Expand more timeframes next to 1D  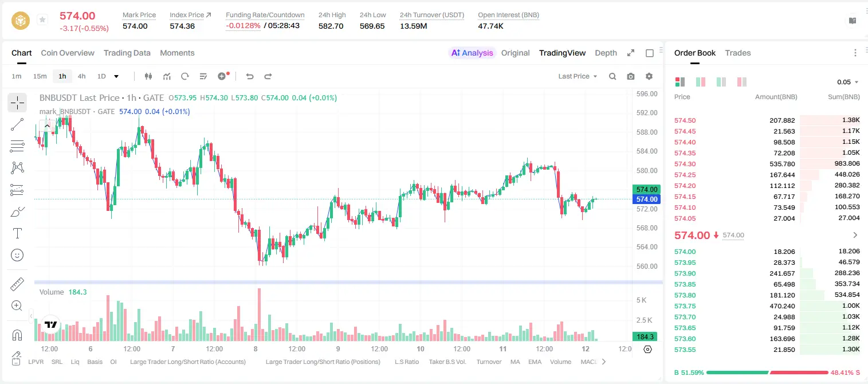116,76
